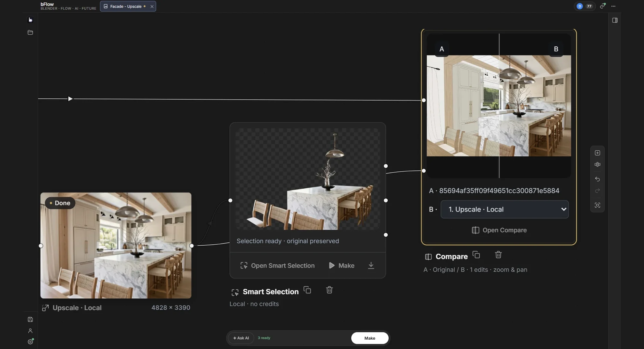This screenshot has width=644, height=349.
Task: Click the Ask AI button
Action: tap(241, 338)
